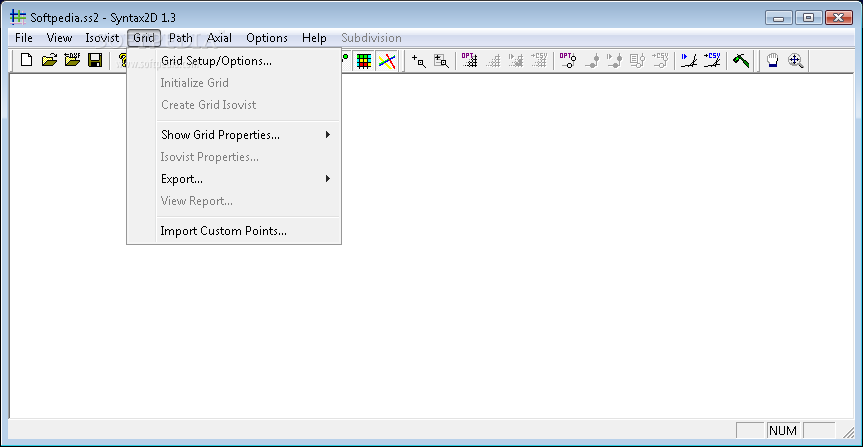Viewport: 863px width, 447px height.
Task: Export axial lines to CSV icon
Action: click(x=712, y=61)
